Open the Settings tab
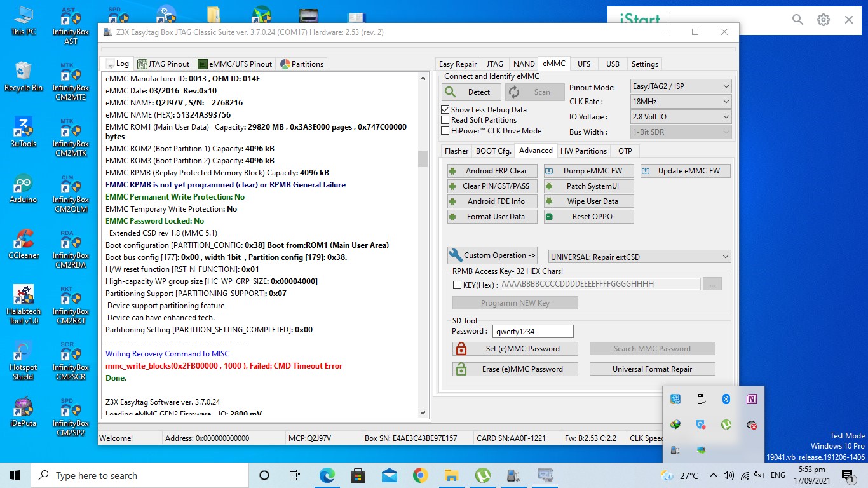Image resolution: width=868 pixels, height=488 pixels. click(x=644, y=64)
